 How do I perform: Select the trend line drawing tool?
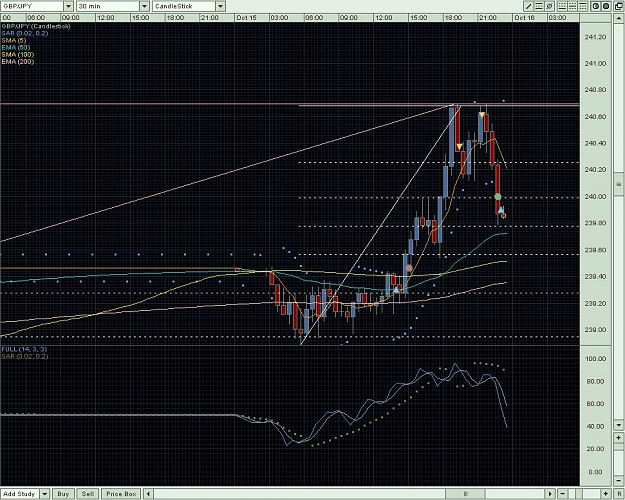pos(529,6)
